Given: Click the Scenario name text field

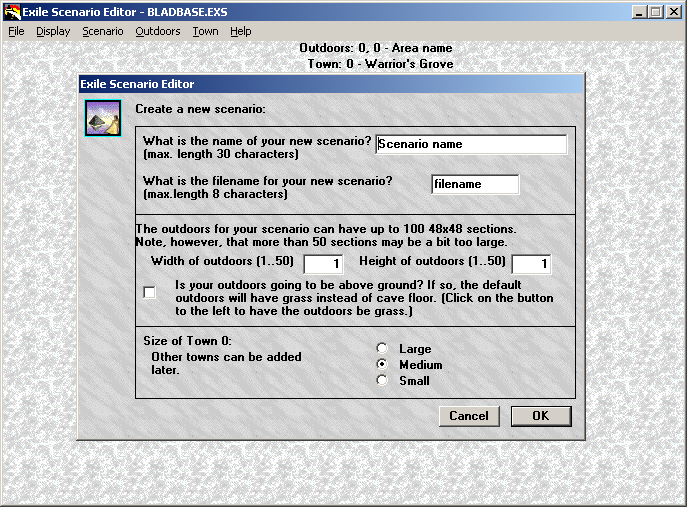Looking at the screenshot, I should [471, 144].
